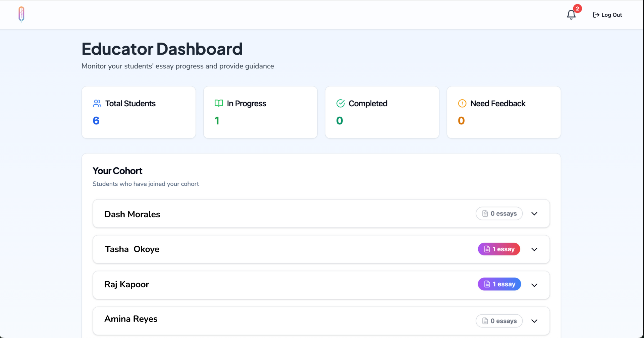Click the In Progress book icon

tap(219, 104)
